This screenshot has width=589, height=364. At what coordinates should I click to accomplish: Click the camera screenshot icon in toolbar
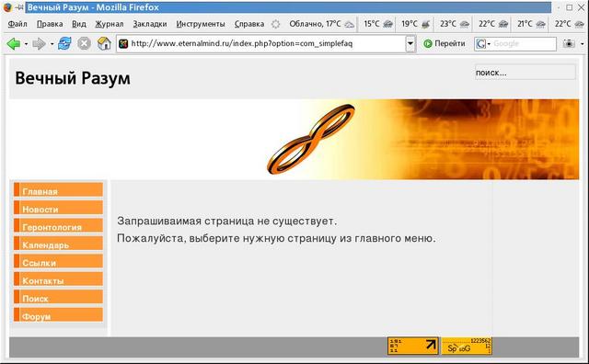[x=569, y=43]
